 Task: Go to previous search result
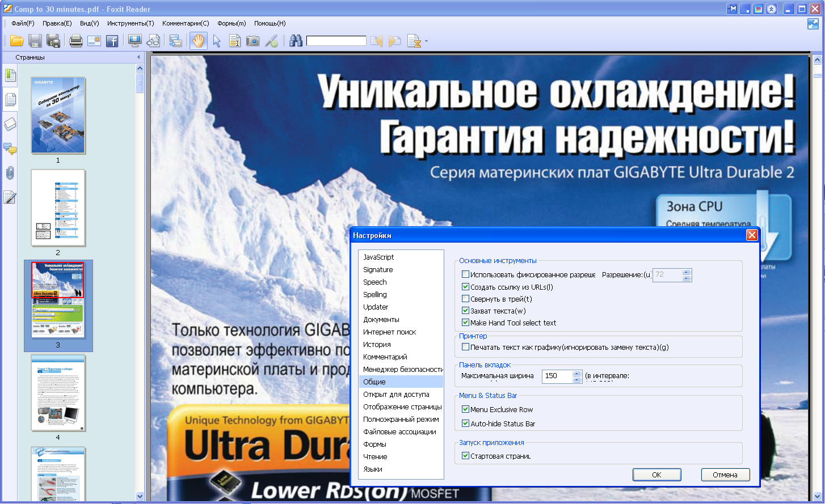point(376,41)
